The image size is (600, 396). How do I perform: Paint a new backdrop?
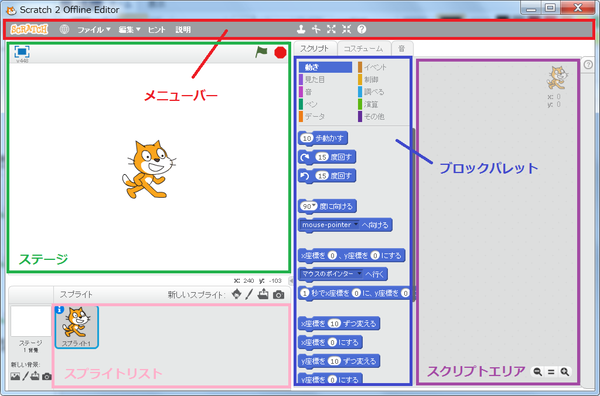(x=25, y=376)
